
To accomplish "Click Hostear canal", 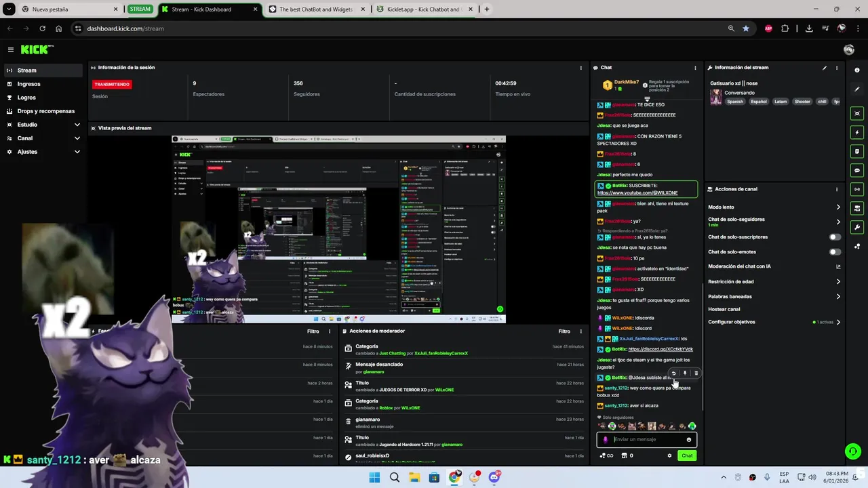I will [x=724, y=309].
